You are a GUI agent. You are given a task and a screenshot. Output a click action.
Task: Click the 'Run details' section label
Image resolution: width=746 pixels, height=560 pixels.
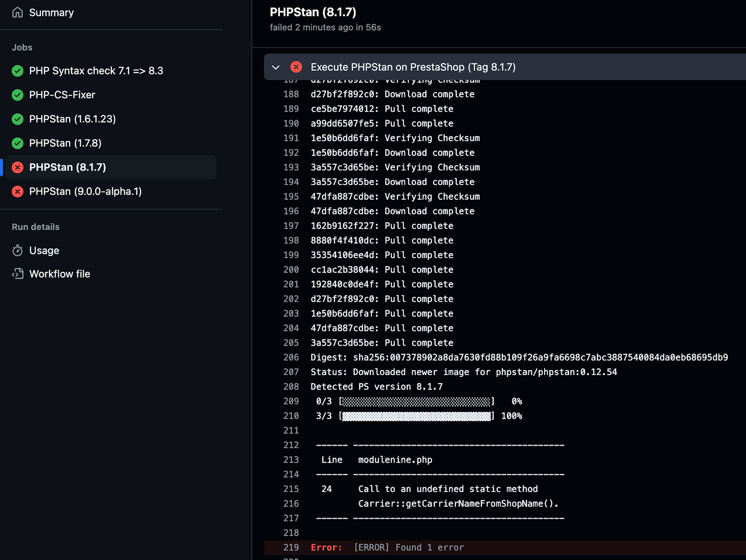(x=36, y=227)
